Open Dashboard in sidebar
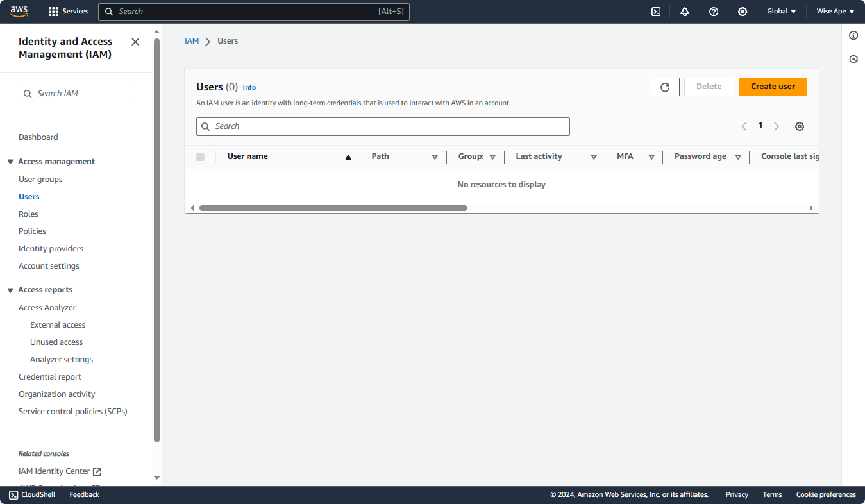Screen dimensions: 865x504 (38, 137)
